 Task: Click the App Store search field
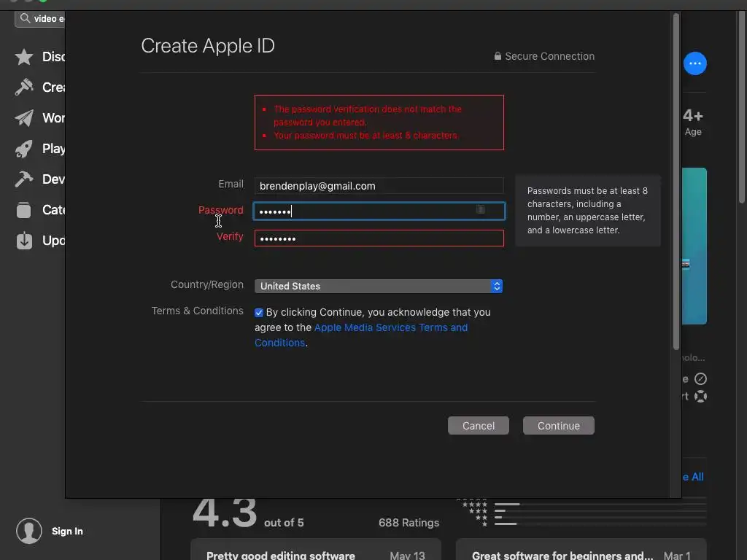[x=41, y=18]
